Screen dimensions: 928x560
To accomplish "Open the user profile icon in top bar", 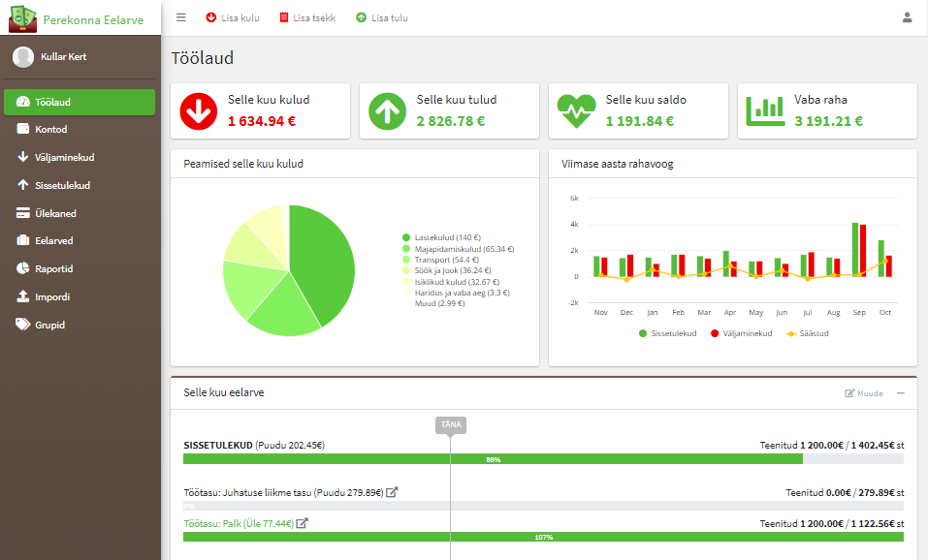I will pyautogui.click(x=907, y=17).
